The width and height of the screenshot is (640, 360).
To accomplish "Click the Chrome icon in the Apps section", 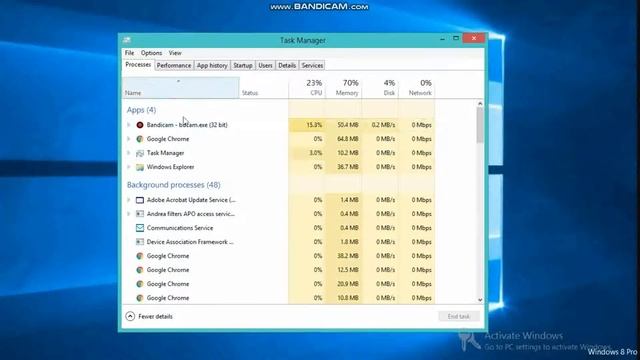I will point(140,139).
